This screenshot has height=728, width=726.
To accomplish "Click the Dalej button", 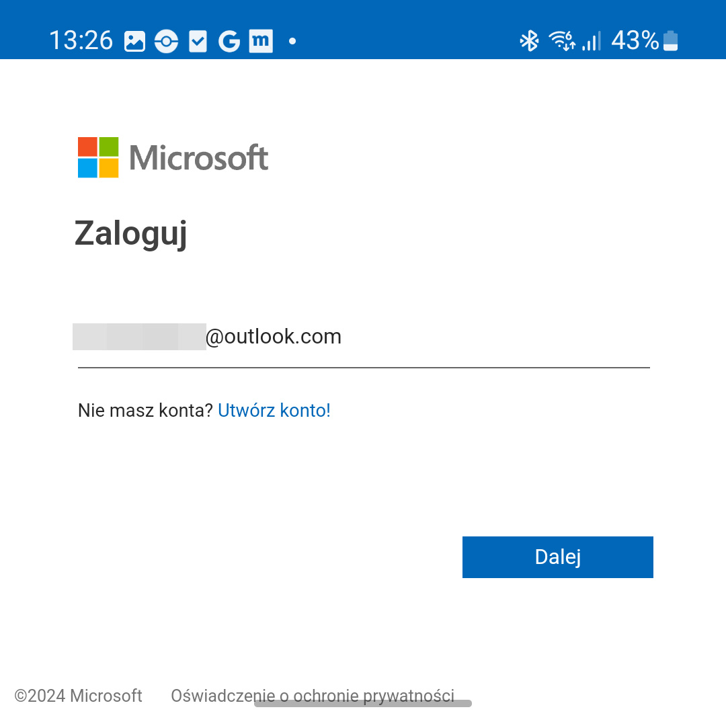I will pos(557,557).
